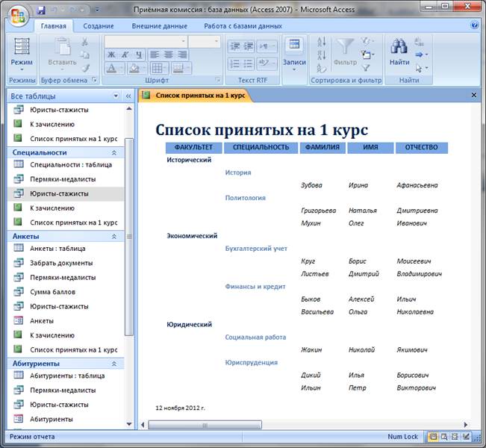Open the Буфер обмена dialog launcher
486x448 pixels.
(x=95, y=80)
